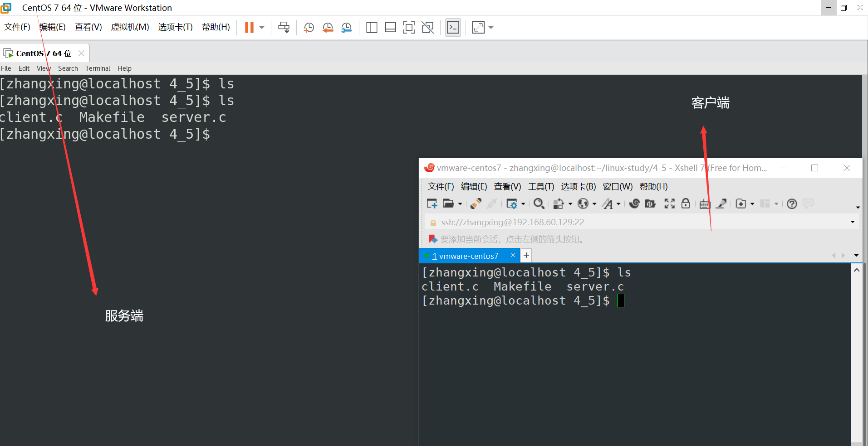Click the Xshell terminal scrollbar up arrow
Viewport: 868px width, 446px height.
(856, 270)
